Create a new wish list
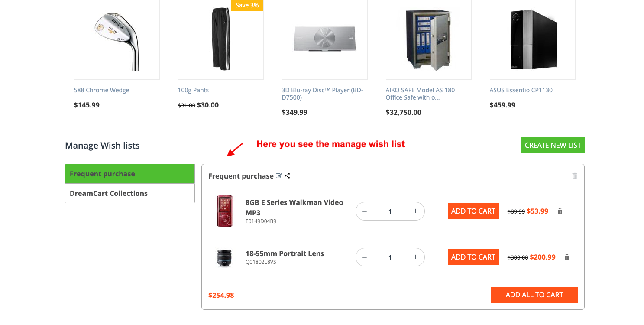 click(x=553, y=145)
